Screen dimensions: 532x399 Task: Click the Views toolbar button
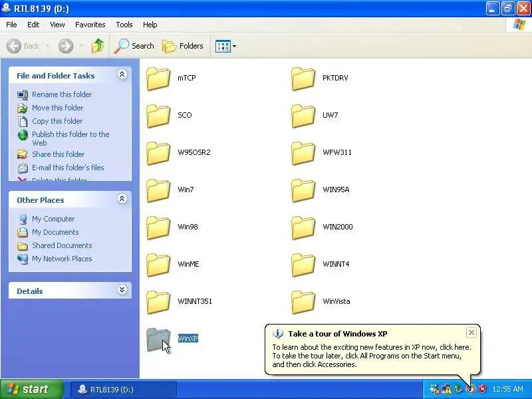pyautogui.click(x=223, y=46)
